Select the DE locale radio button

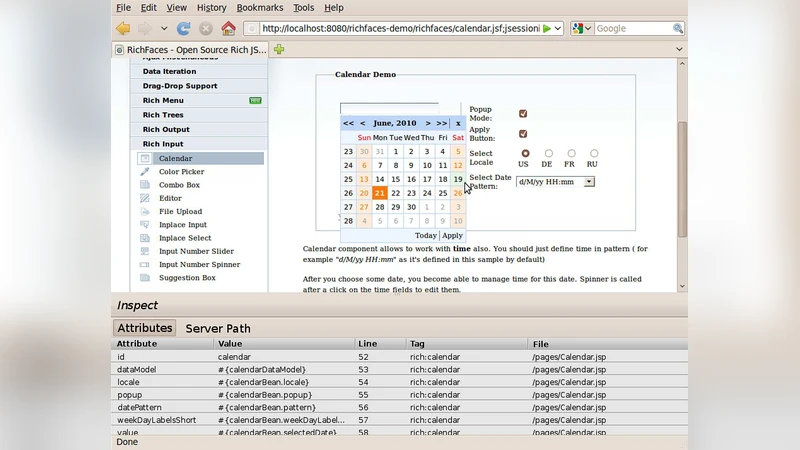click(x=547, y=153)
